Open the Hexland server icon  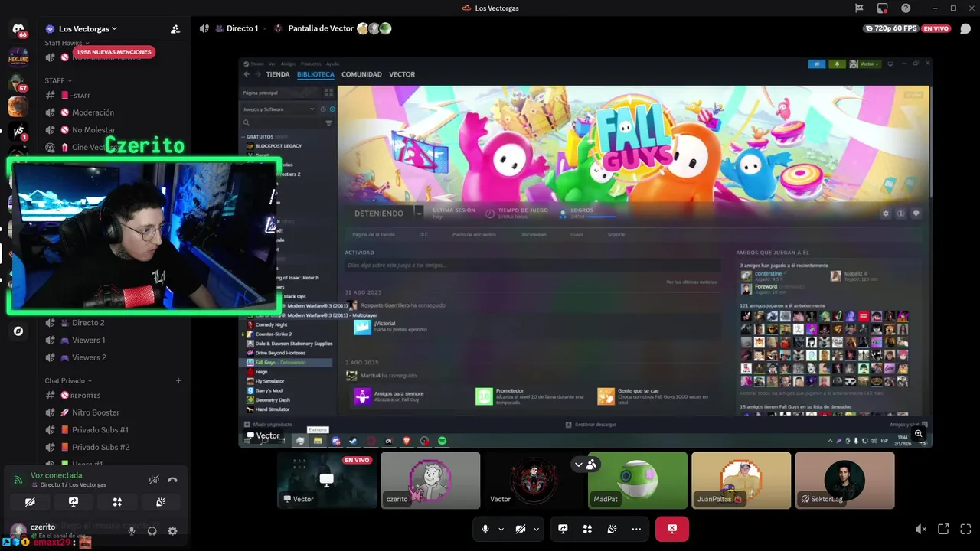[x=18, y=57]
